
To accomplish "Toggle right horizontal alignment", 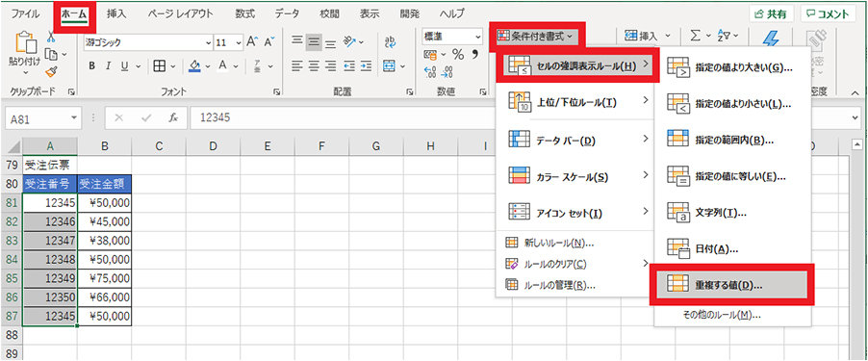I will [330, 65].
